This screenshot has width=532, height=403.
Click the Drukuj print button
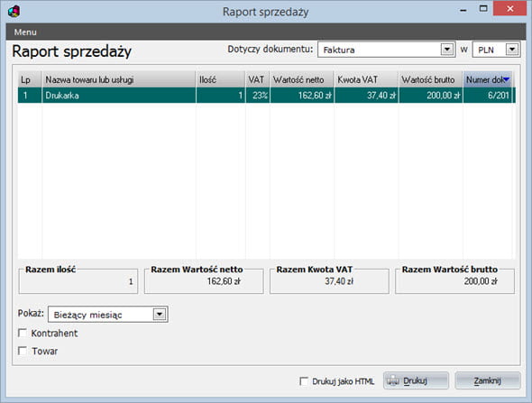(416, 380)
